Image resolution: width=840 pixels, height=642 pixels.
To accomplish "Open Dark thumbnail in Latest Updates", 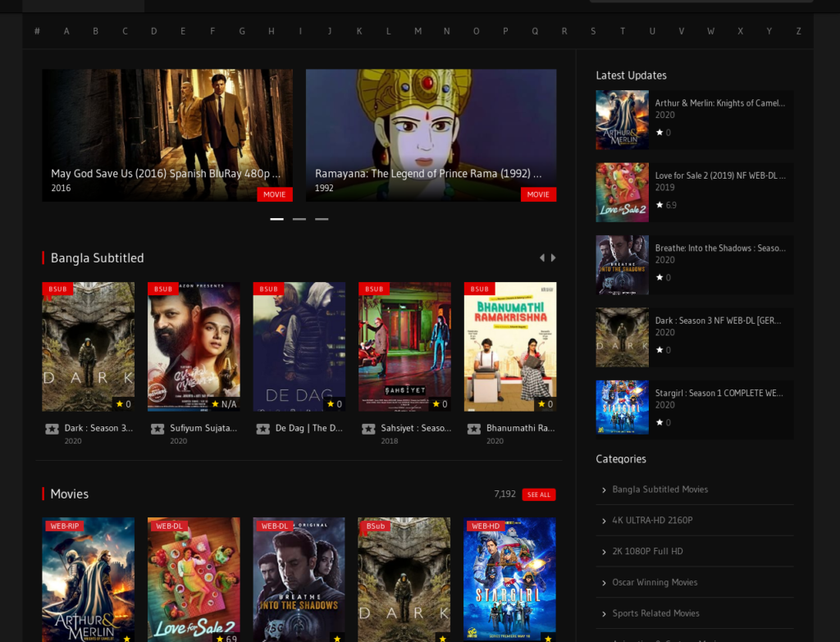I will pos(622,337).
